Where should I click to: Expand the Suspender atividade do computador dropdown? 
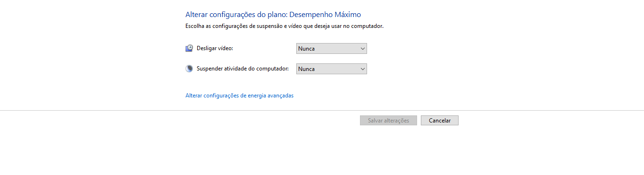331,69
